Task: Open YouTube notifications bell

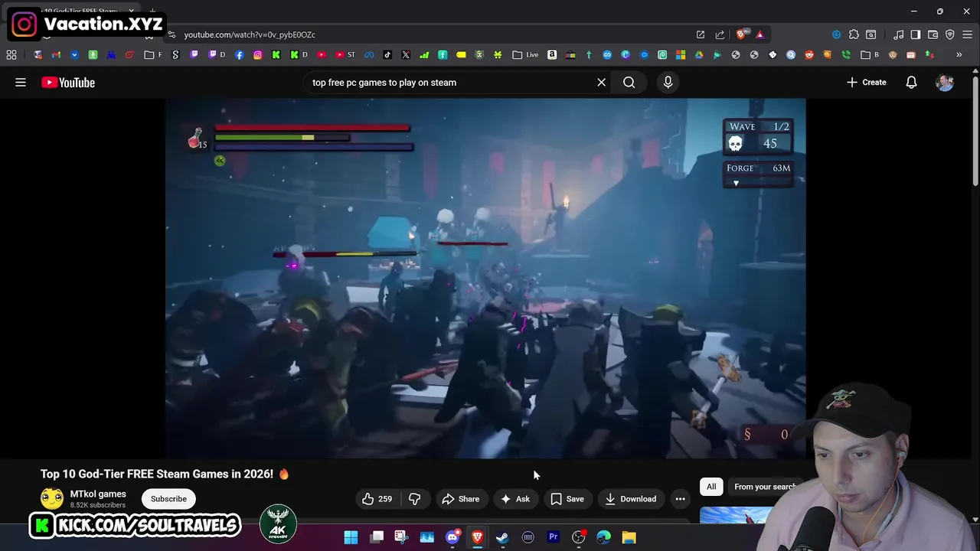Action: [911, 83]
